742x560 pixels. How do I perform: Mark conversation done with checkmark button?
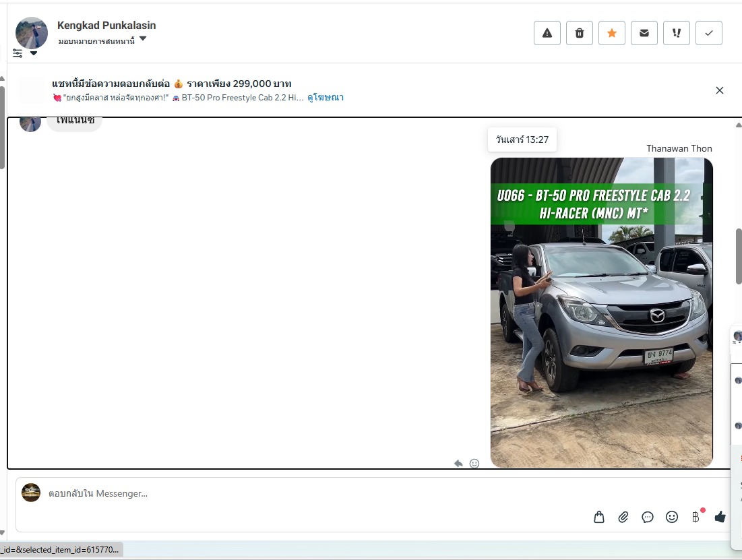[709, 33]
